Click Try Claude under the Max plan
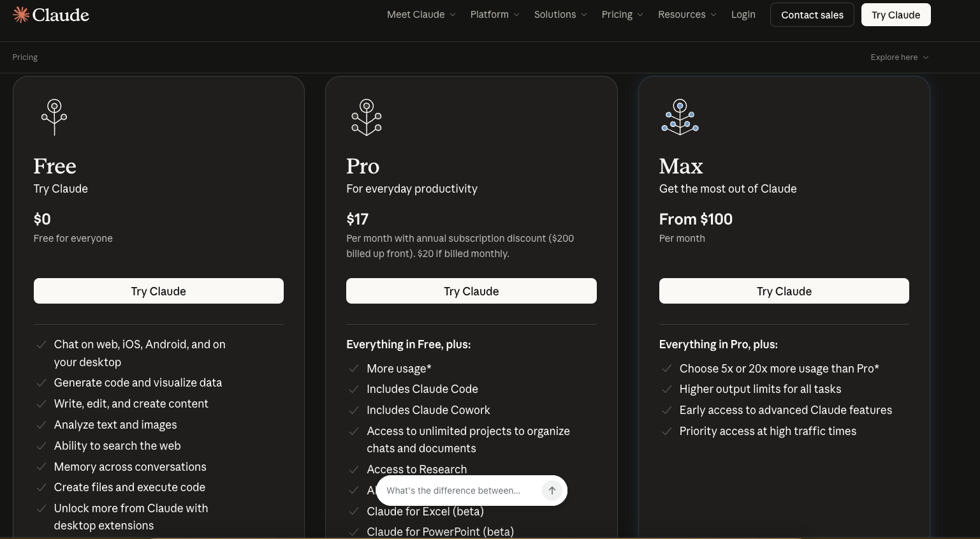Viewport: 980px width, 539px height. click(x=784, y=291)
